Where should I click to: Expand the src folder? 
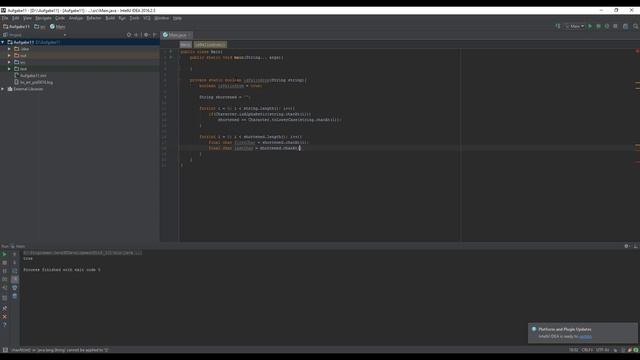9,62
